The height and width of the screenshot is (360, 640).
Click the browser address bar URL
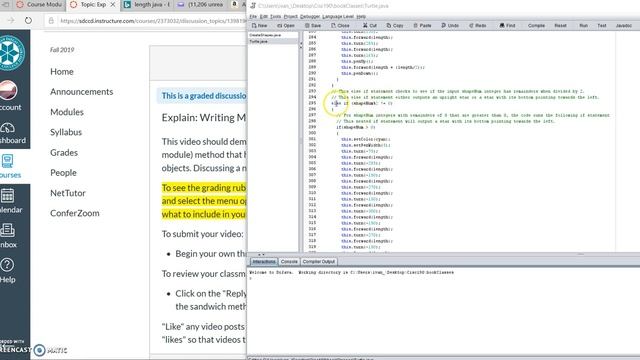(153, 20)
